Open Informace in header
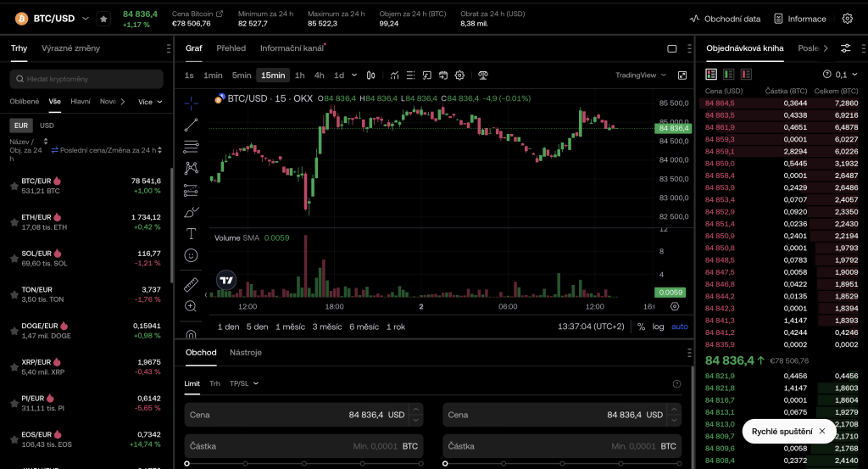 tap(800, 19)
